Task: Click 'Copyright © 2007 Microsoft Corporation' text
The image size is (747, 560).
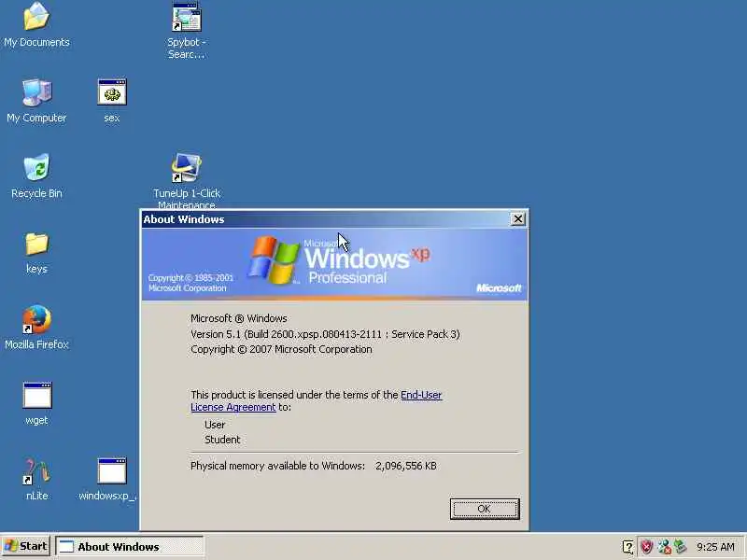Action: tap(281, 349)
